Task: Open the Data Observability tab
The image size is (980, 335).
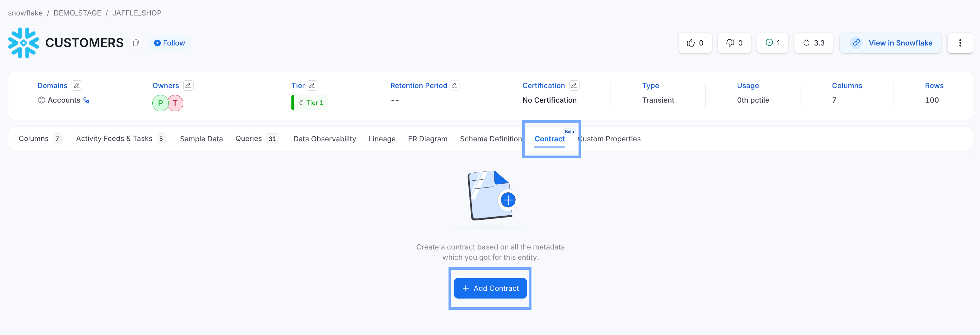Action: coord(325,139)
